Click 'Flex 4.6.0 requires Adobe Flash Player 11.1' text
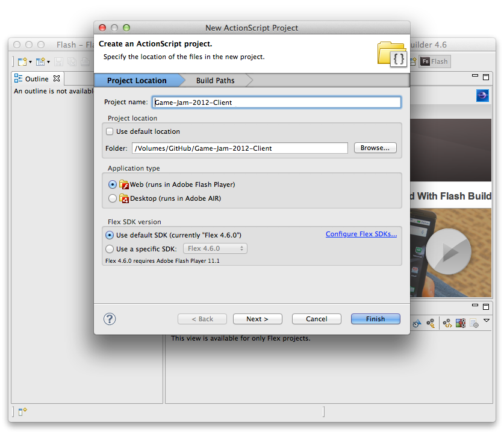Image resolution: width=504 pixels, height=434 pixels. 163,261
